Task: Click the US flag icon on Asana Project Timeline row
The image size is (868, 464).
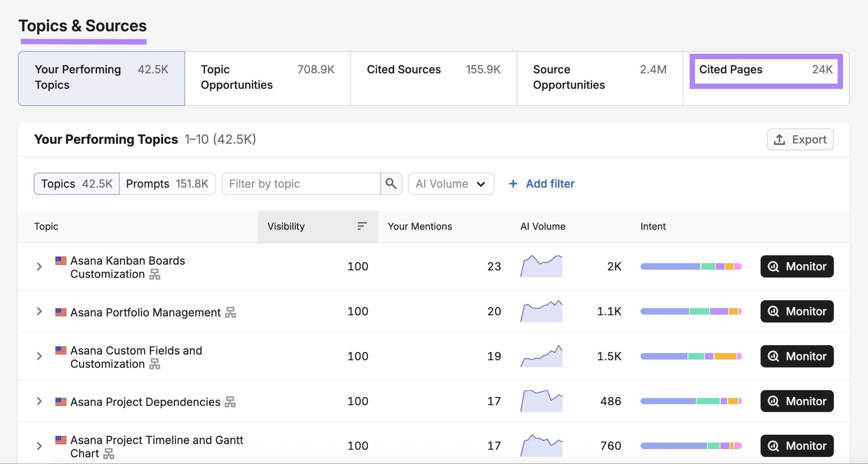Action: [x=61, y=440]
